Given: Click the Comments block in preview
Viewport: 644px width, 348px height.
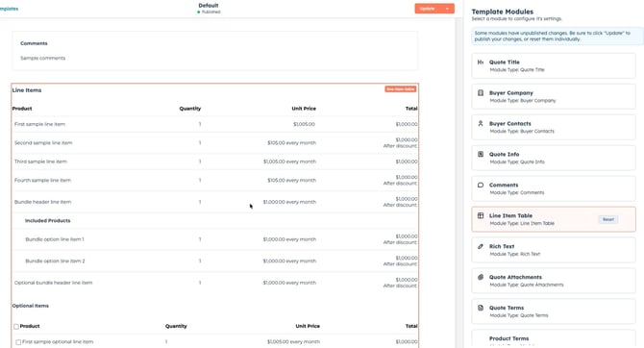Looking at the screenshot, I should pyautogui.click(x=214, y=51).
